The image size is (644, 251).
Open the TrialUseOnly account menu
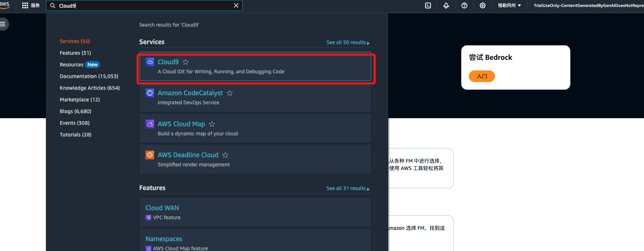pos(589,5)
